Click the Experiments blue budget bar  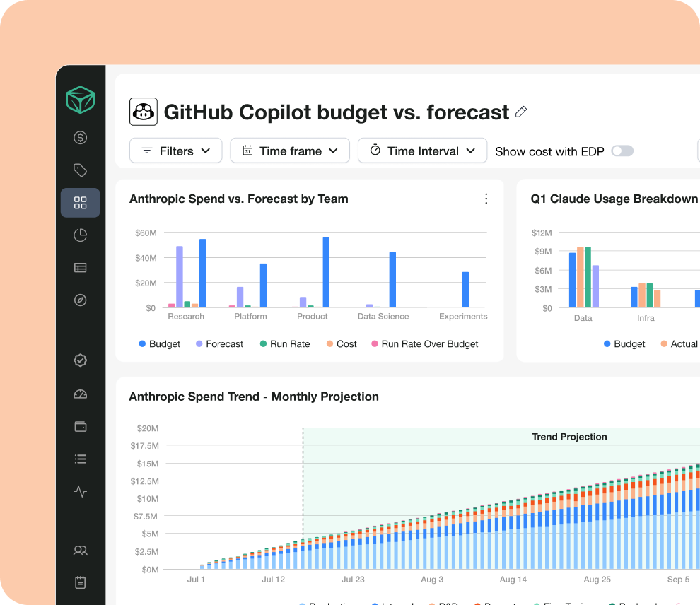click(x=466, y=290)
